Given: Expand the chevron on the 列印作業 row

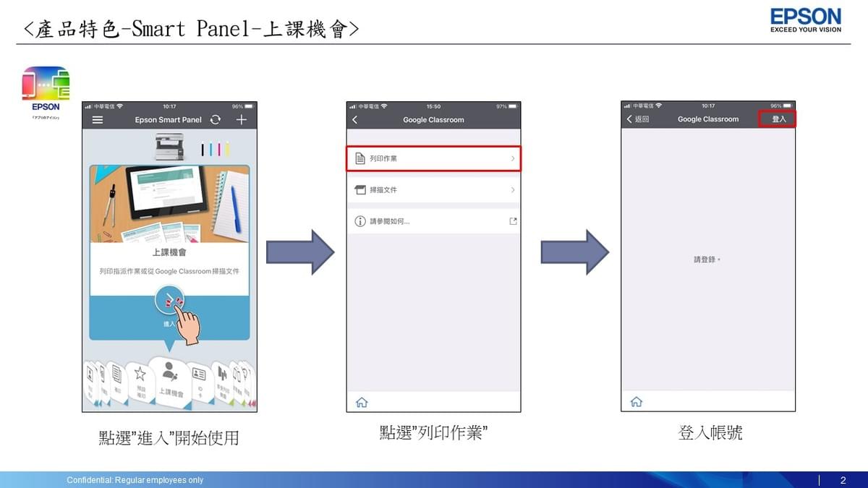Looking at the screenshot, I should (513, 158).
